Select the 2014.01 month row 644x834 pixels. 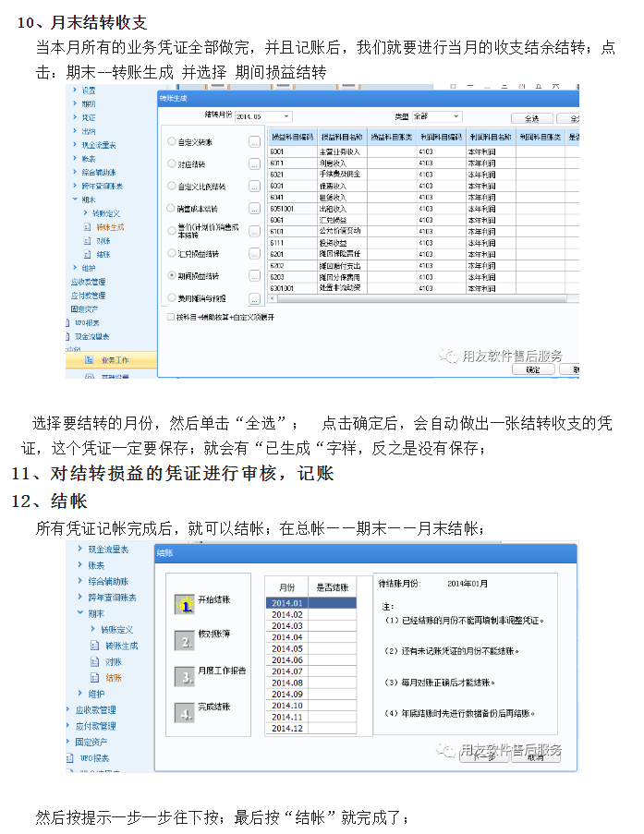(310, 602)
